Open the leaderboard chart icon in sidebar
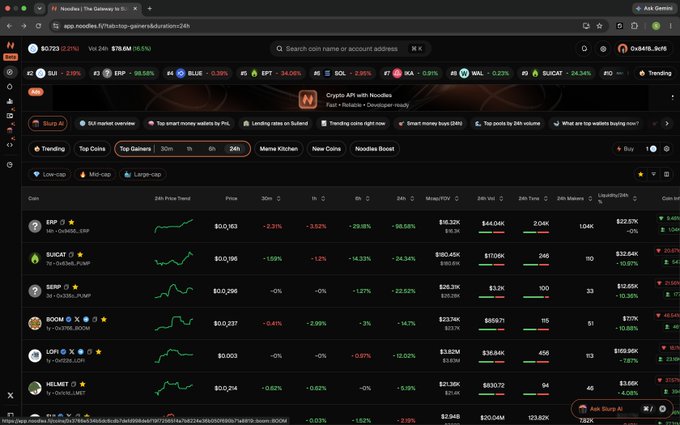The width and height of the screenshot is (680, 425). [10, 101]
